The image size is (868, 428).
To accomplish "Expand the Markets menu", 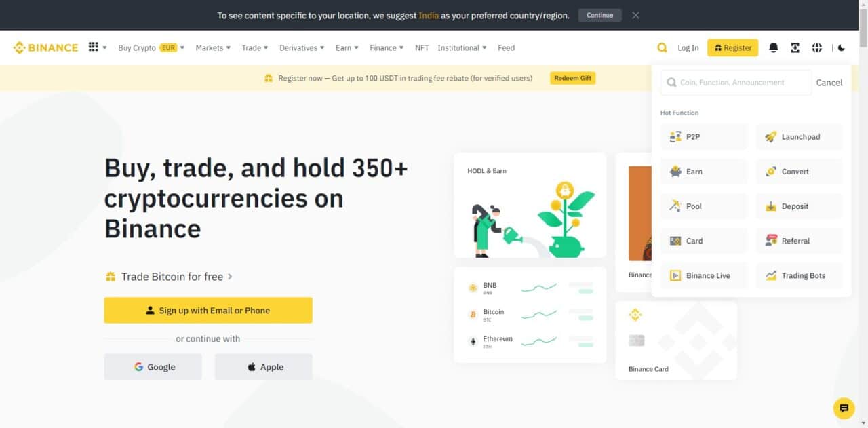I will [x=213, y=47].
